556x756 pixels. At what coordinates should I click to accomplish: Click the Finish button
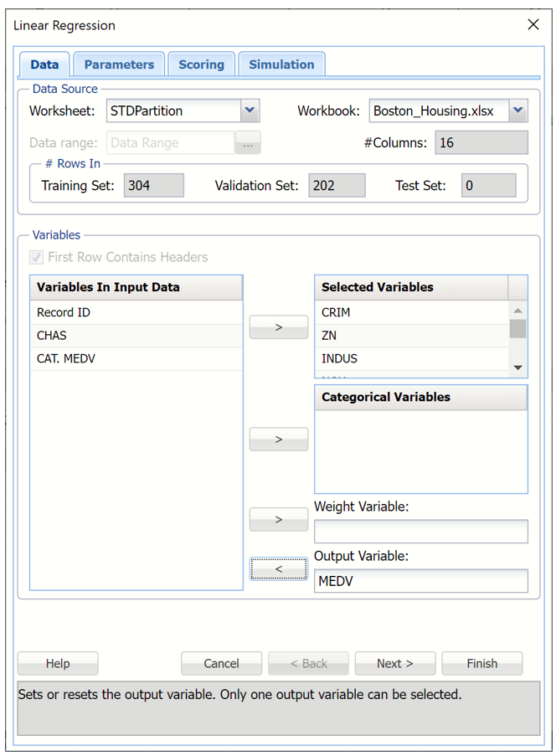tap(481, 663)
